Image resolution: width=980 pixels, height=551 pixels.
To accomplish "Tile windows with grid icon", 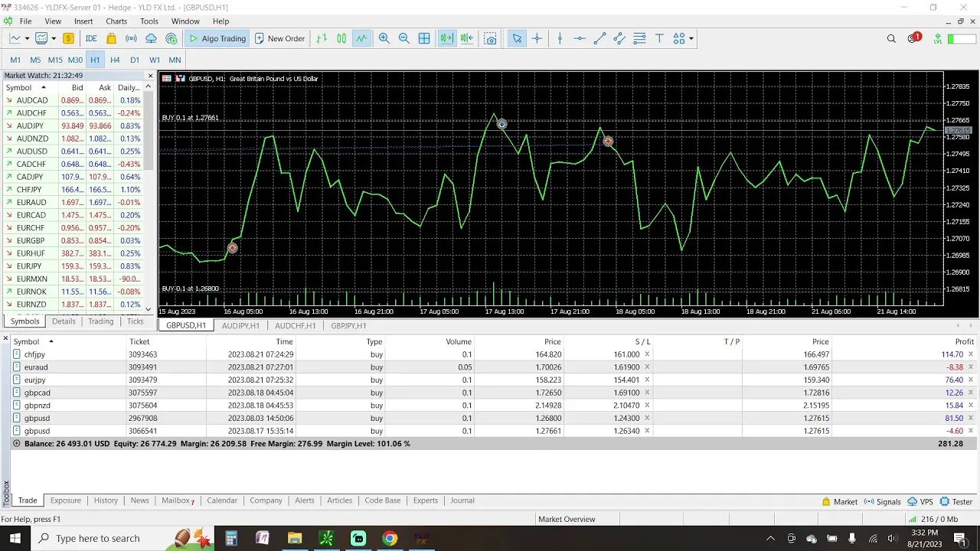I will click(424, 38).
